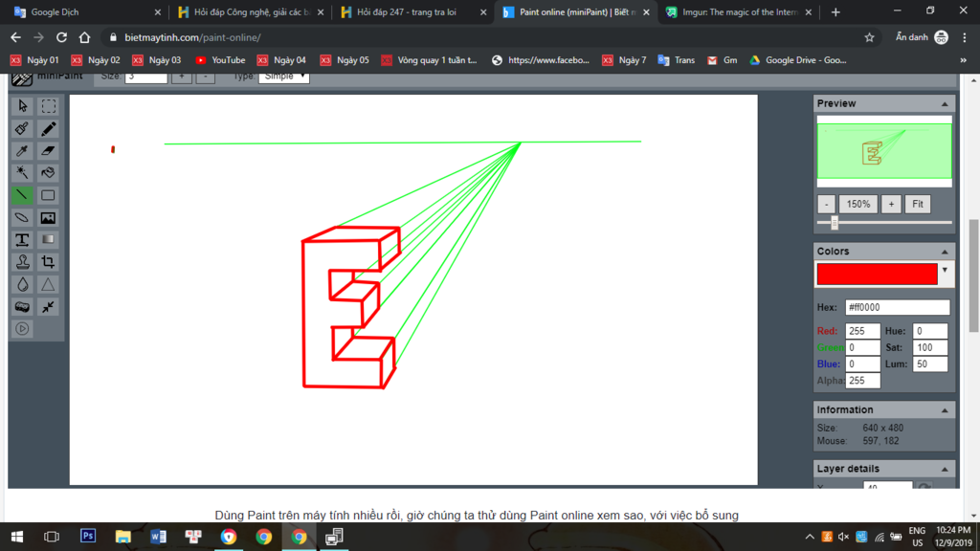This screenshot has height=551, width=980.
Task: Open the image Media tool
Action: (48, 217)
